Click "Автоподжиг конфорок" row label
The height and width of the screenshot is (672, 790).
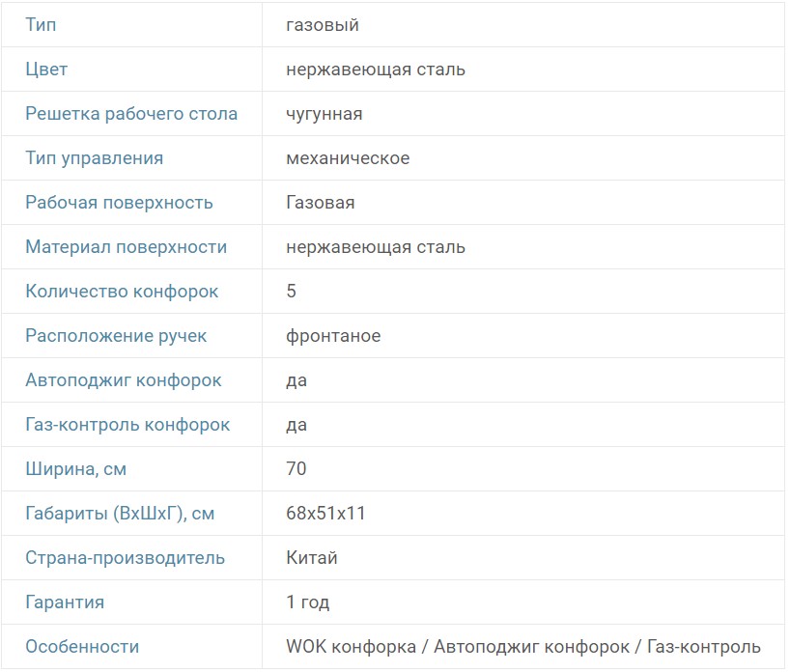click(123, 380)
